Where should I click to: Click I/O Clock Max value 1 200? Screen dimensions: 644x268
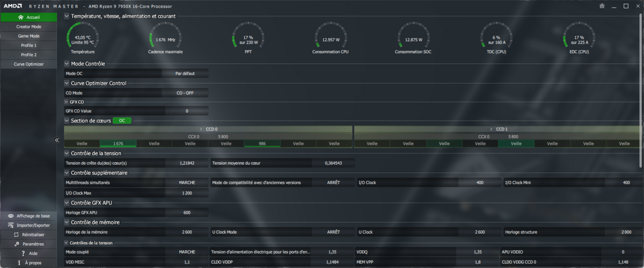(x=187, y=193)
